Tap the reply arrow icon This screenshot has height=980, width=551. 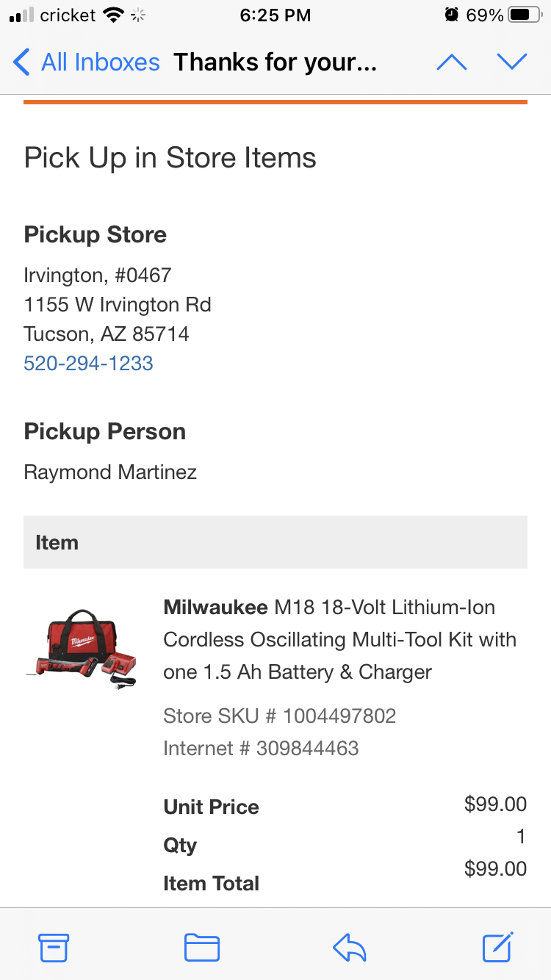pos(349,948)
